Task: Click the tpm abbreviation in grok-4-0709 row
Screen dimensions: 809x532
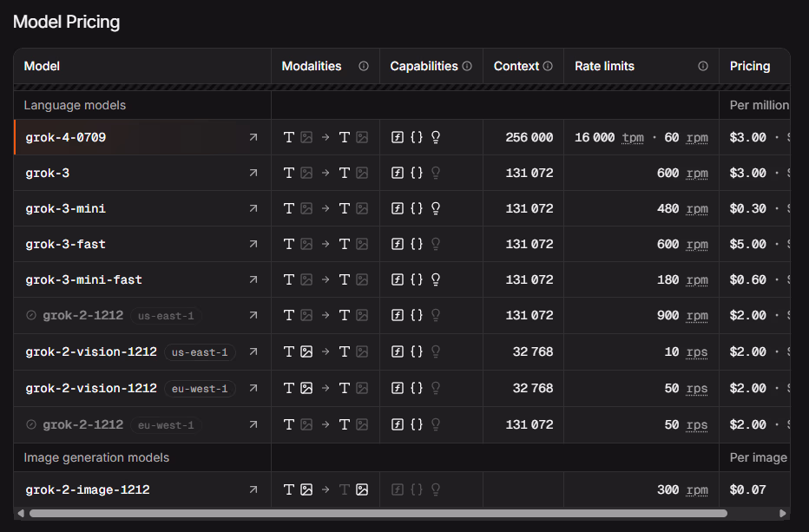Action: pos(633,138)
